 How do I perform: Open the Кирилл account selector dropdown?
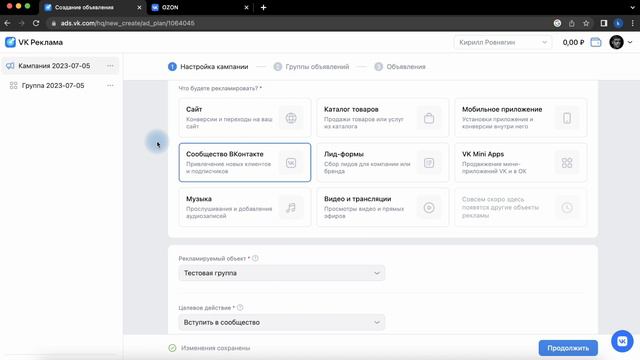click(x=502, y=42)
